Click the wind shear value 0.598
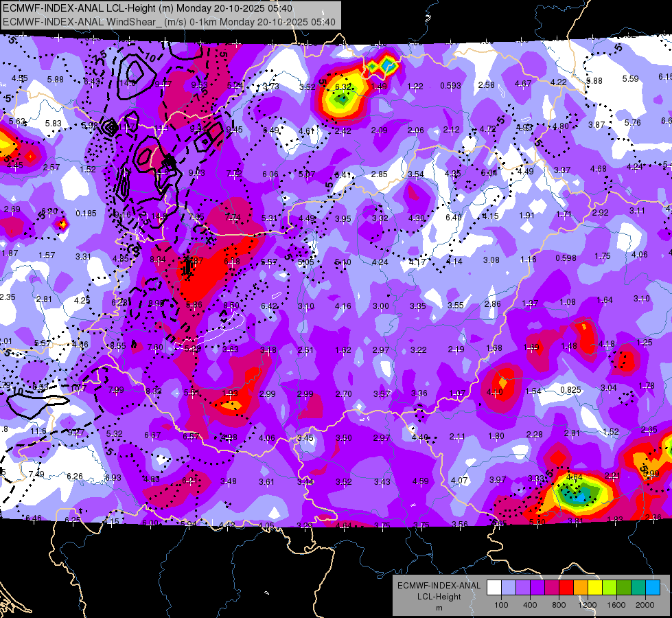Viewport: 672px width, 618px height. 566,257
